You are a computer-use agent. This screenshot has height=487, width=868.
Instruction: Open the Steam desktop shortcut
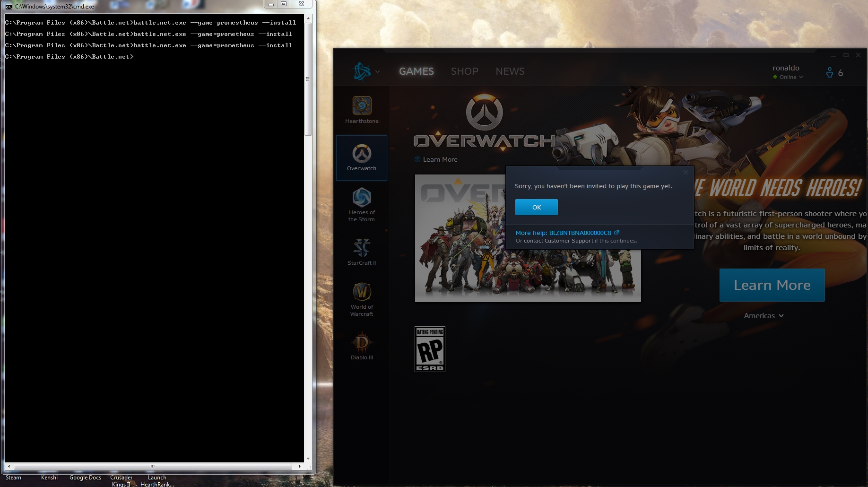click(13, 478)
